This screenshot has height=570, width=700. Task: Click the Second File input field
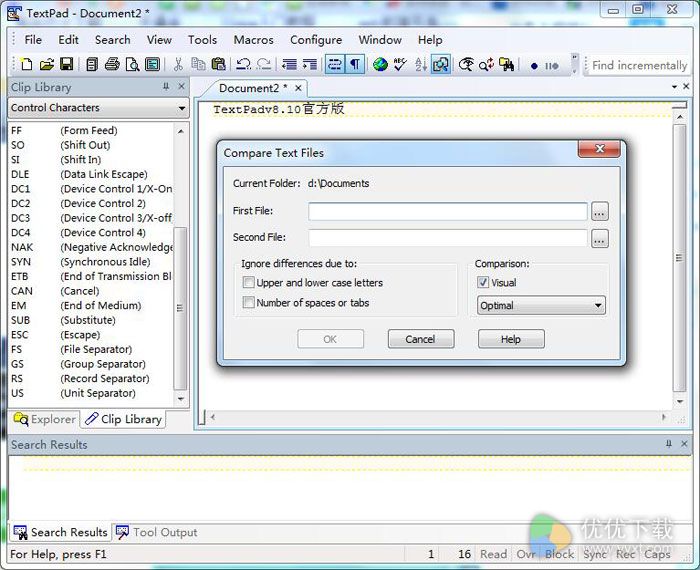448,238
